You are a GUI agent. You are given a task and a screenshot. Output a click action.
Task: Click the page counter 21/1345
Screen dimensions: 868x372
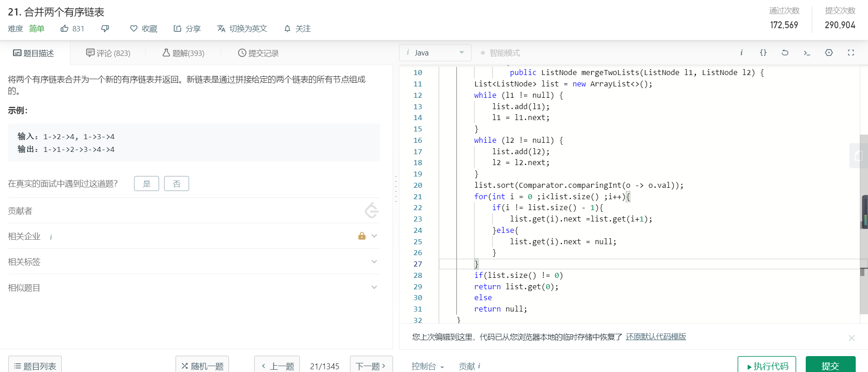pyautogui.click(x=324, y=366)
